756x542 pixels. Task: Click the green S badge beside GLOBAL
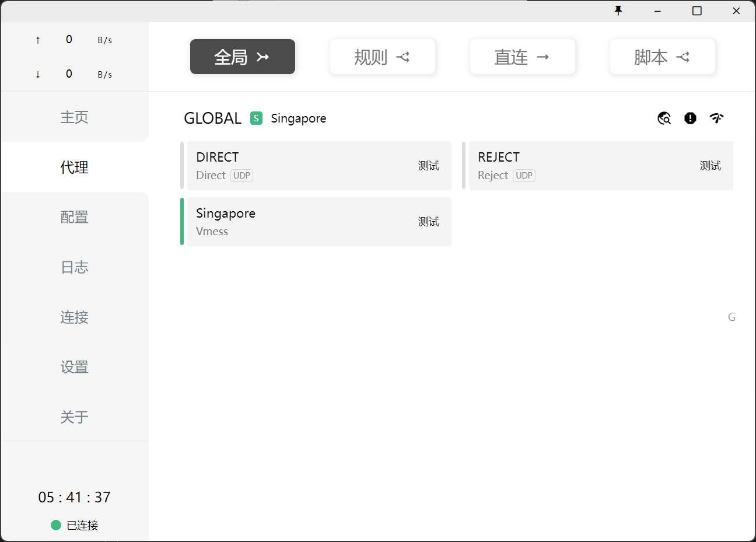click(256, 118)
